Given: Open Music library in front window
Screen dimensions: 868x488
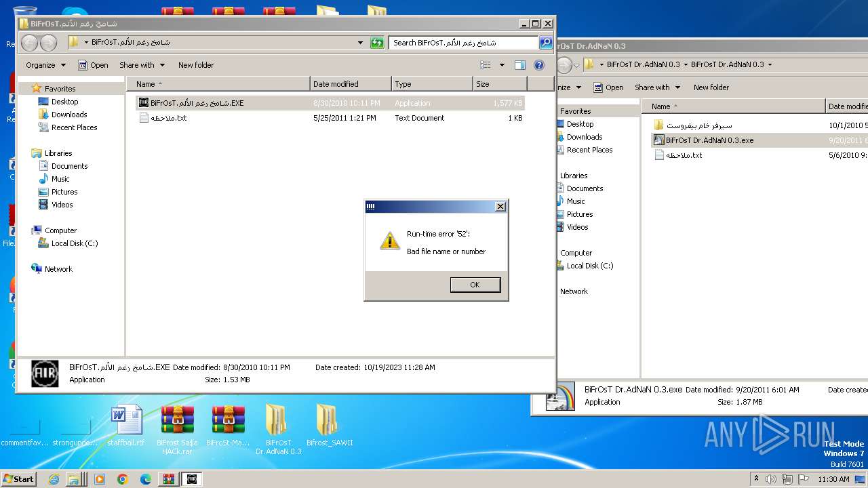Looking at the screenshot, I should click(60, 179).
